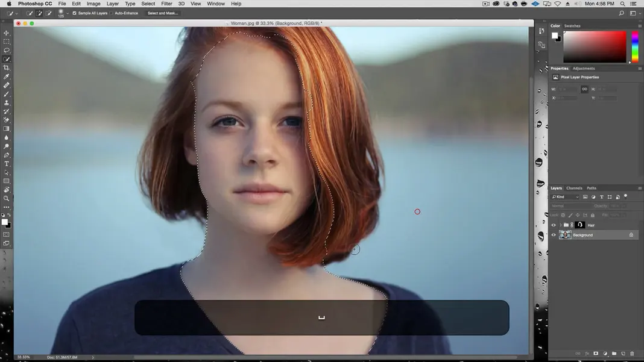
Task: Select the History Brush tool
Action: tap(6, 111)
